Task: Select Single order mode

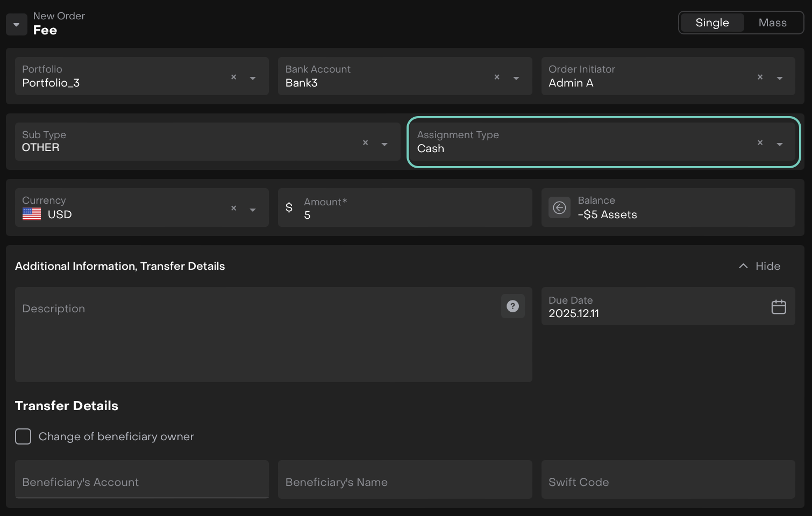Action: [x=712, y=23]
